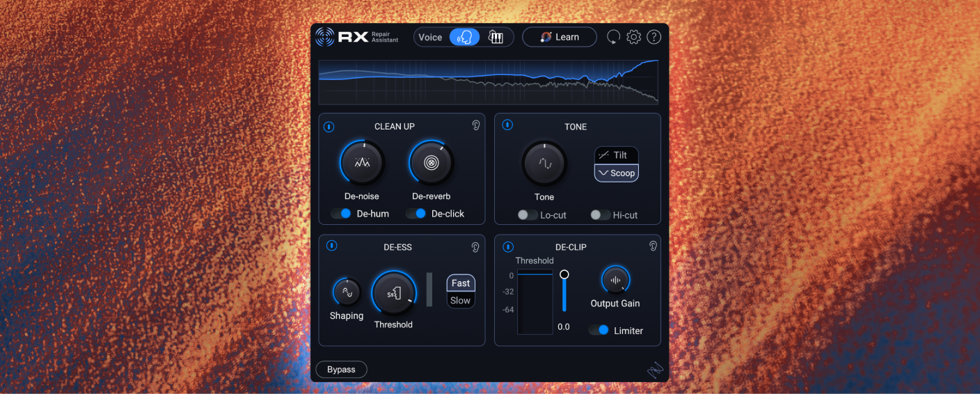This screenshot has height=394, width=980.
Task: Select the Voice mode head icon
Action: (x=464, y=37)
